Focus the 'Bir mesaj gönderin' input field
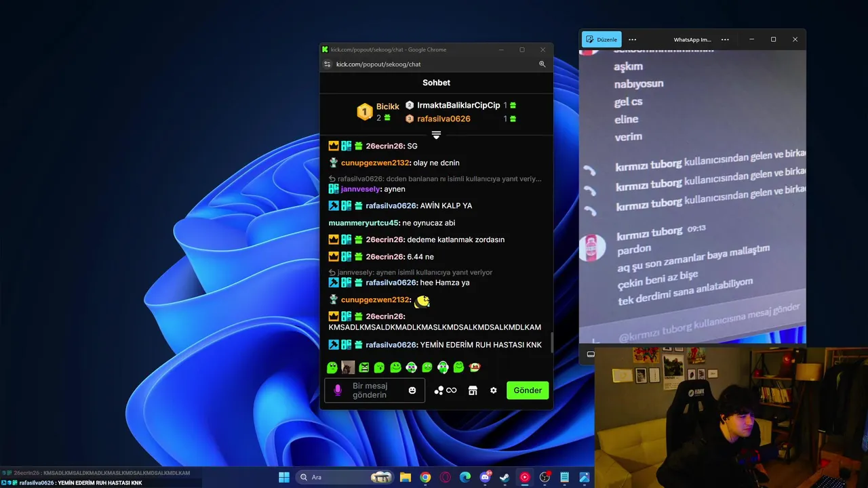This screenshot has width=868, height=488. pos(375,390)
